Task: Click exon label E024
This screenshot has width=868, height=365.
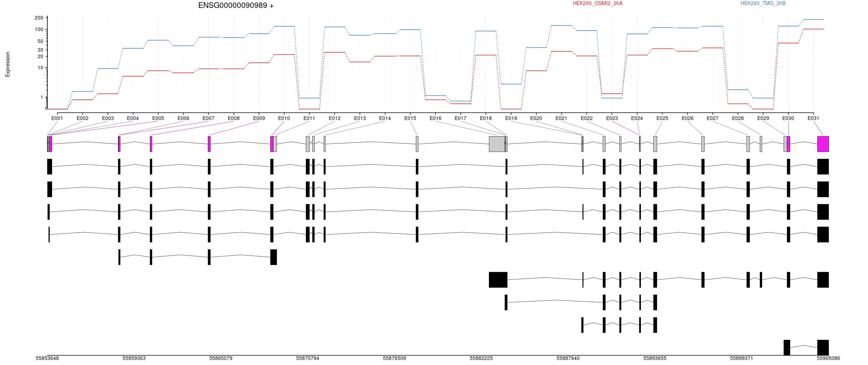Action: pyautogui.click(x=637, y=118)
